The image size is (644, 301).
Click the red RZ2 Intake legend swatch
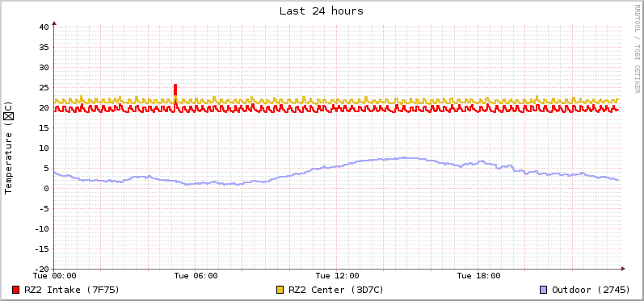[16, 290]
